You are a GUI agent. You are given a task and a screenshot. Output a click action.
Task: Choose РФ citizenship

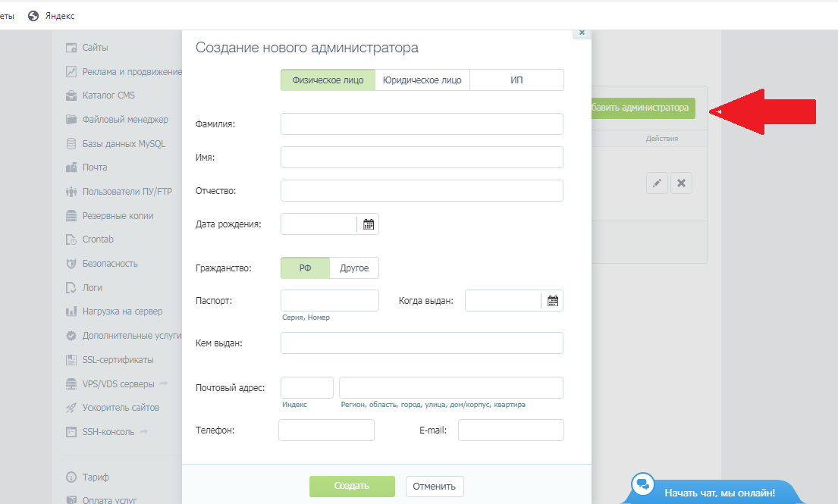[305, 268]
